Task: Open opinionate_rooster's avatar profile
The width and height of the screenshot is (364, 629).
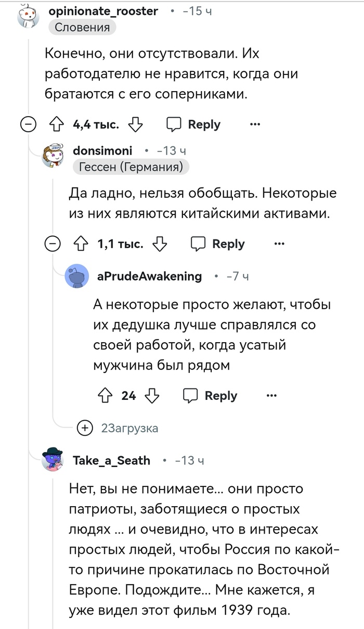Action: [x=28, y=18]
